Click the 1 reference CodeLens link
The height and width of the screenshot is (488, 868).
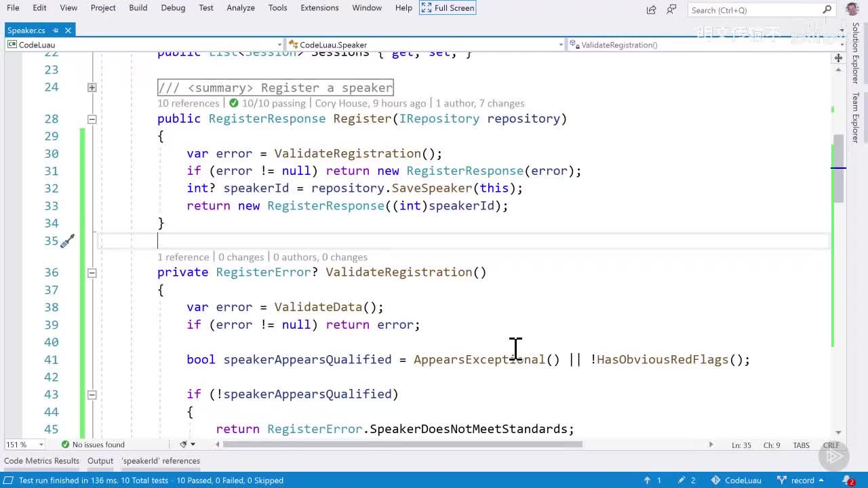183,257
